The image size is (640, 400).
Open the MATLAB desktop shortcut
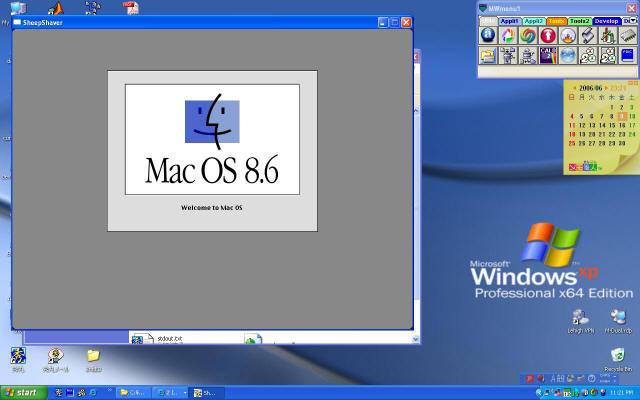point(56,10)
